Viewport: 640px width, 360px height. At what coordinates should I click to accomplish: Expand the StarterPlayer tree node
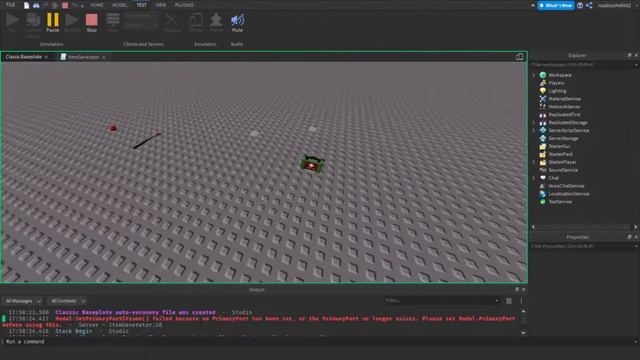coord(533,162)
